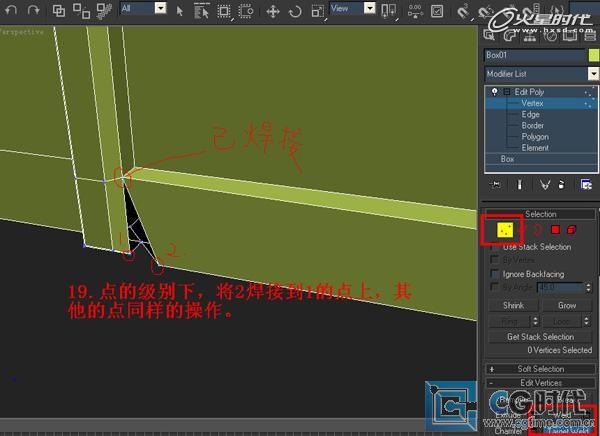Click the By Angle value field
The image size is (600, 436).
560,287
